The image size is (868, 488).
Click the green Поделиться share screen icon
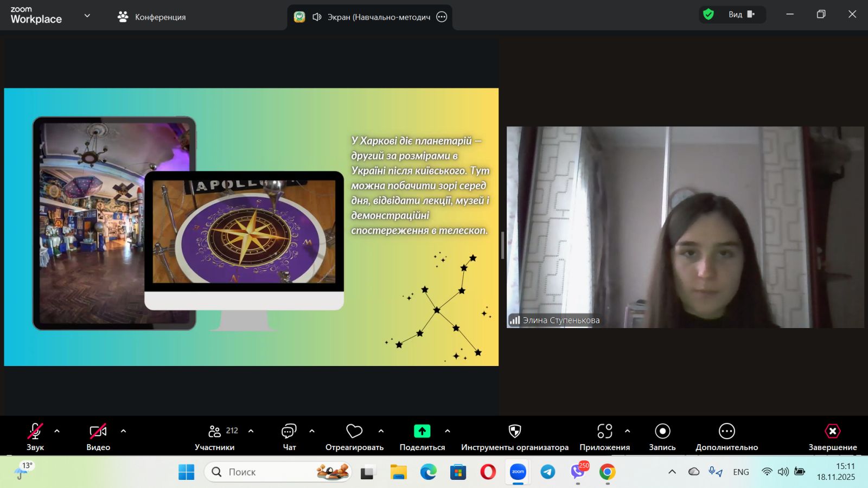[422, 432]
